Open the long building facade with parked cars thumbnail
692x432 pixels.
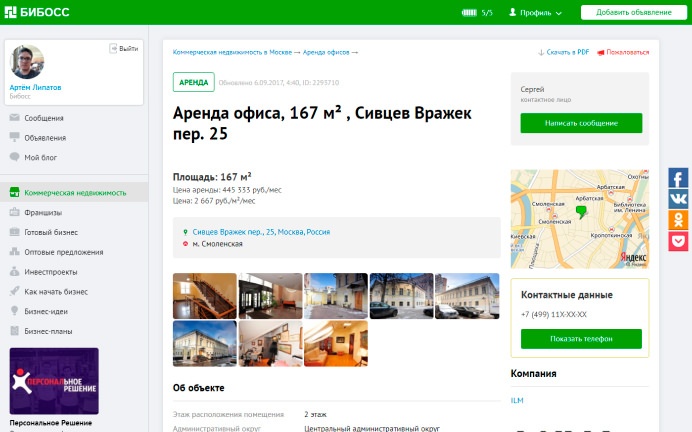click(467, 296)
